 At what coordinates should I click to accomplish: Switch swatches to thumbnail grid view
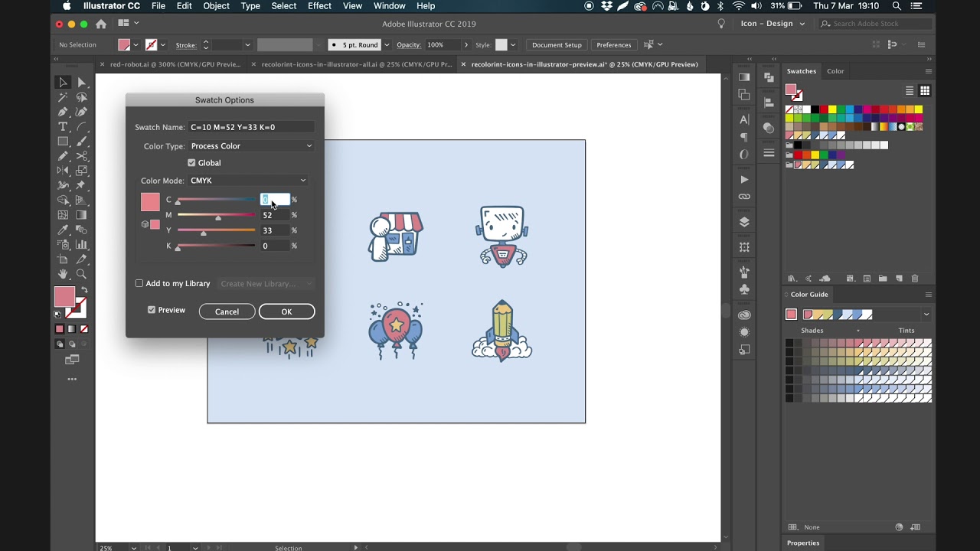point(925,91)
